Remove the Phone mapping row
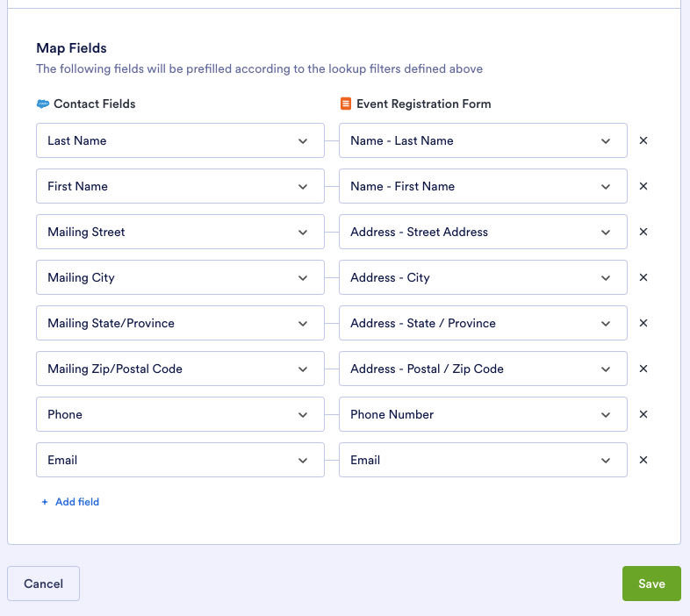This screenshot has width=690, height=616. (643, 414)
